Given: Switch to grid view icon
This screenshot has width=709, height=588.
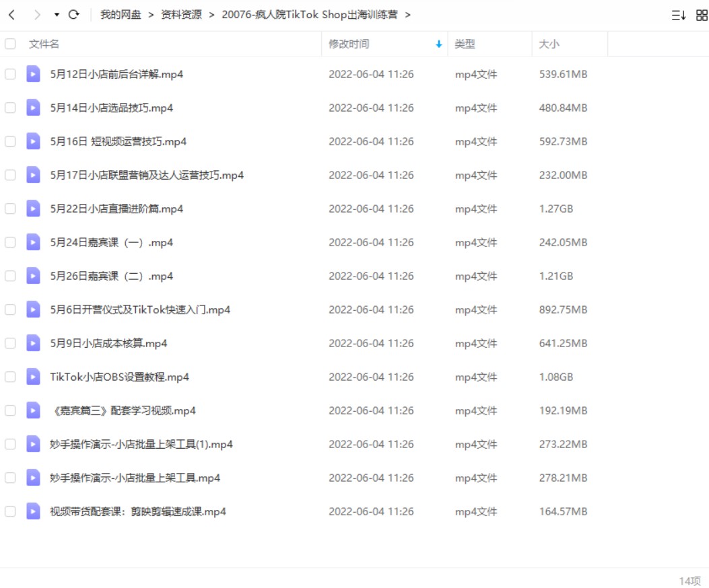Looking at the screenshot, I should 702,15.
